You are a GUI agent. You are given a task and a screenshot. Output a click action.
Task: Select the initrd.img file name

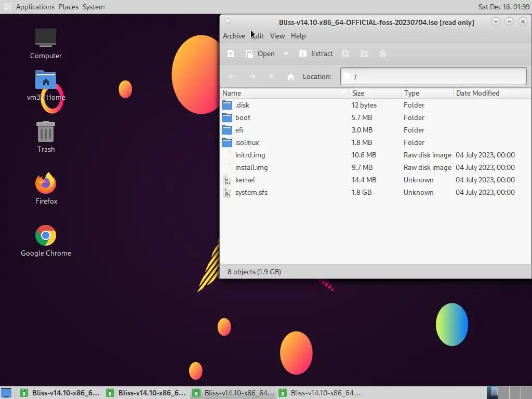click(250, 155)
